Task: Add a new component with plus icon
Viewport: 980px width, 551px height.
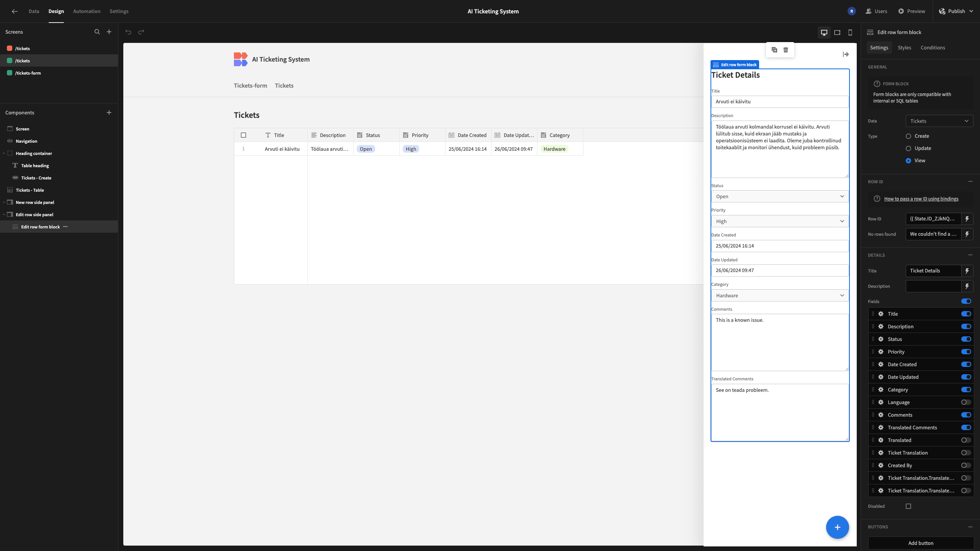Action: [109, 112]
